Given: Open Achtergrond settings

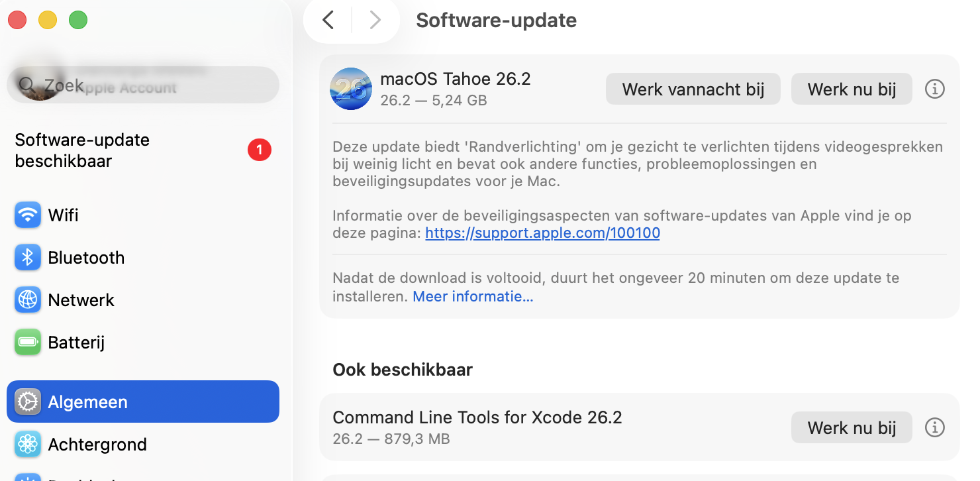Looking at the screenshot, I should 97,444.
